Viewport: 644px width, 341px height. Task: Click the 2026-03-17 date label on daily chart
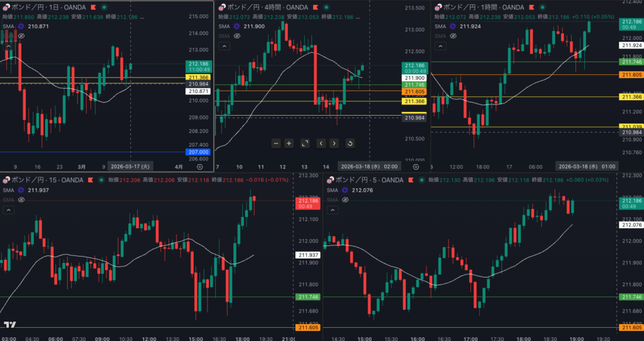pos(130,167)
